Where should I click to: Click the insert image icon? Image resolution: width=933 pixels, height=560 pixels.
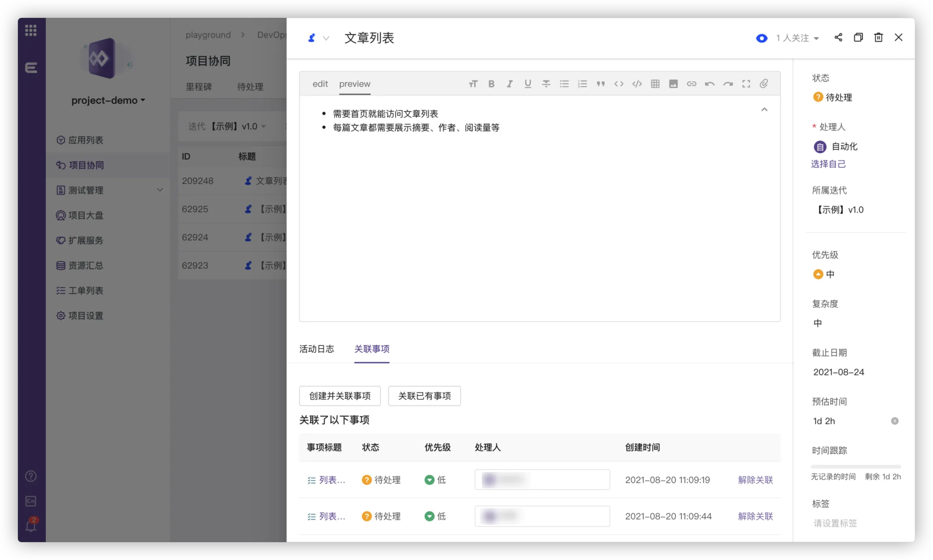[x=673, y=84]
